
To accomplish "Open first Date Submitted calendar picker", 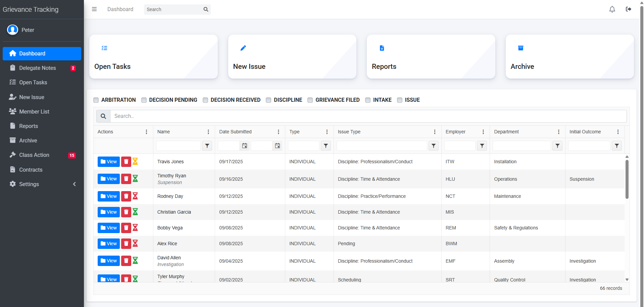I will [245, 146].
